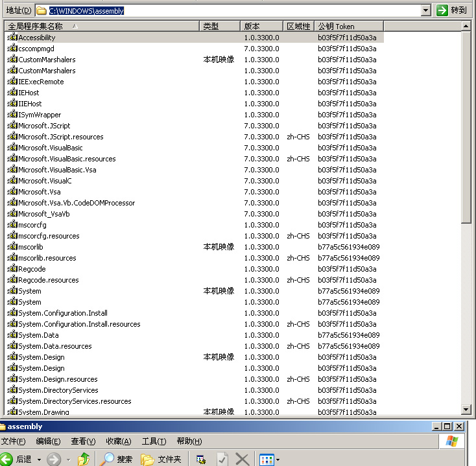Click the delete X toolbar icon
Screen dimensions: 476x466
click(x=242, y=460)
